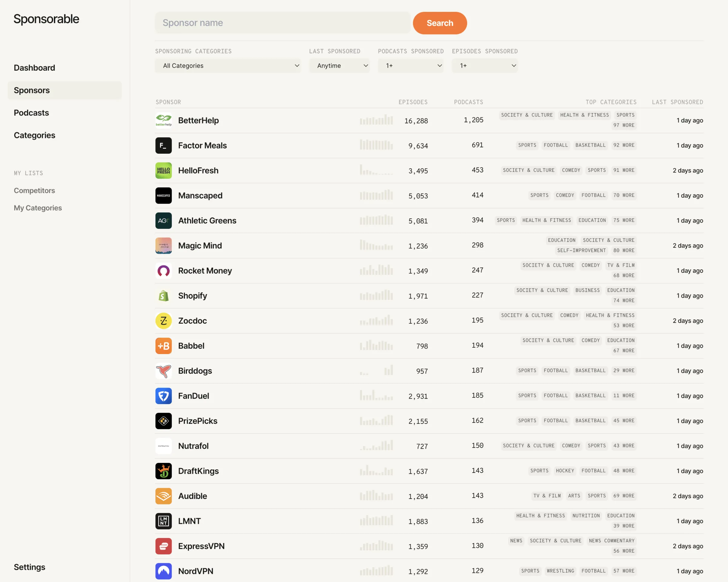
Task: Click the Shopify sponsor icon
Action: pos(163,295)
